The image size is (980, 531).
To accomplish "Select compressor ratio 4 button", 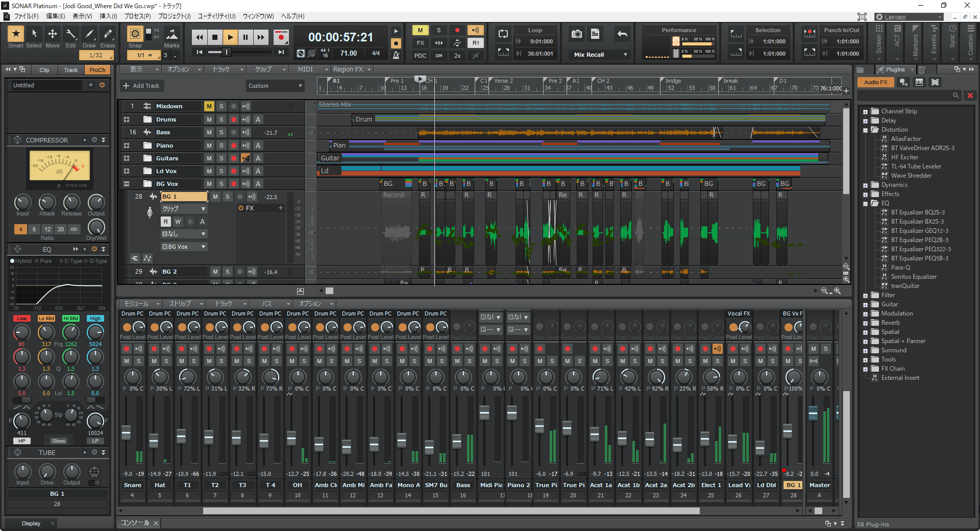I will pos(21,229).
